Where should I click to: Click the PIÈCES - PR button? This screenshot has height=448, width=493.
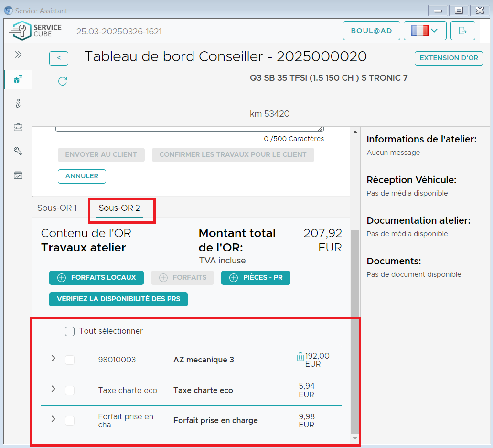pos(256,278)
